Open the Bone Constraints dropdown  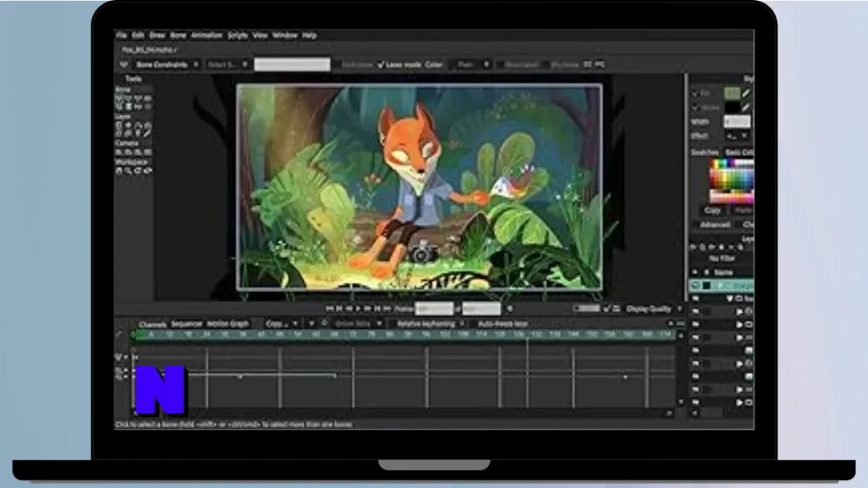click(x=167, y=64)
